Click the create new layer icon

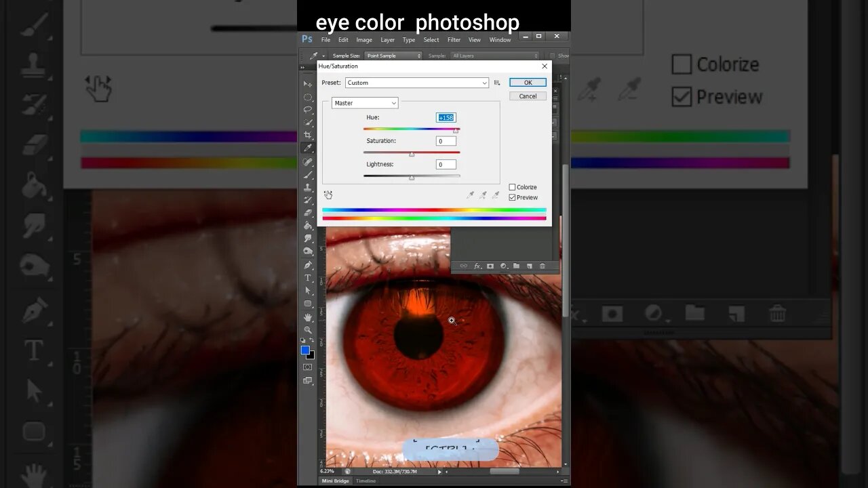(x=530, y=266)
